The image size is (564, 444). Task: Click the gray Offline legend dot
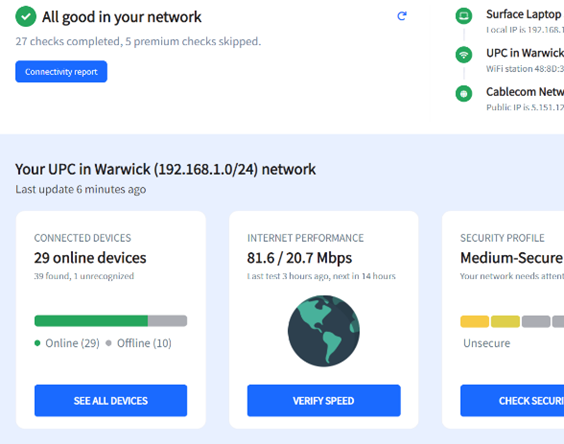[109, 343]
